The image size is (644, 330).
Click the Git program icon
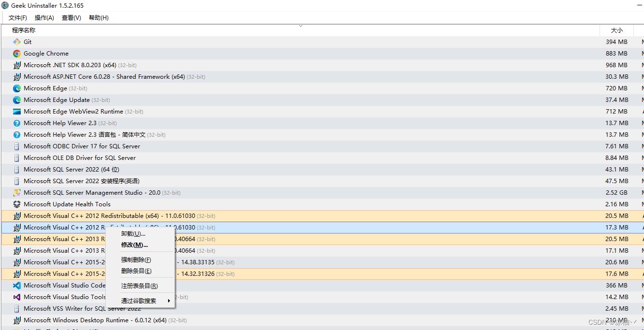point(17,42)
